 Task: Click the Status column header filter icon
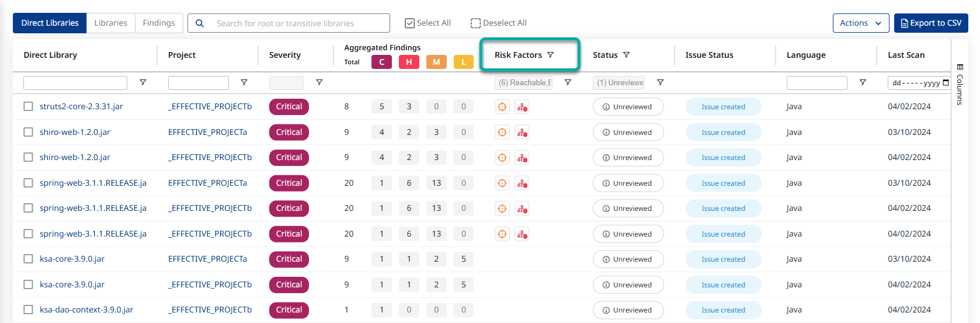pyautogui.click(x=626, y=55)
